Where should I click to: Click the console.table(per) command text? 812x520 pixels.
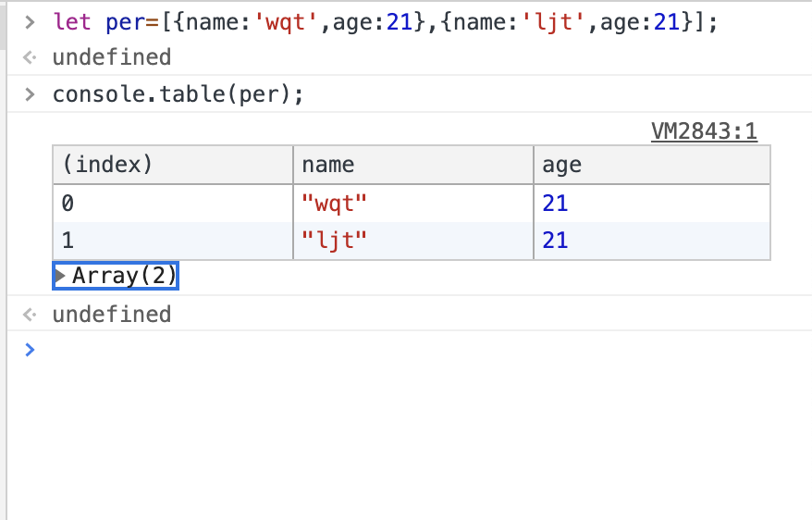tap(178, 94)
